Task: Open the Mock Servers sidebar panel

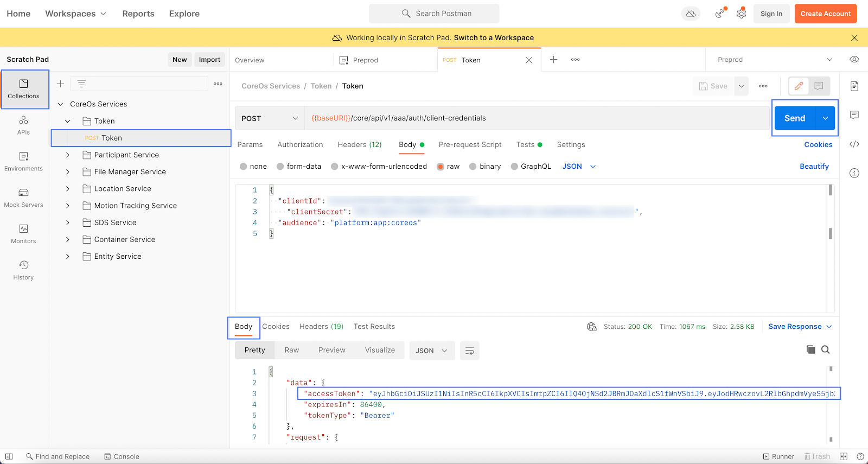Action: [x=23, y=198]
